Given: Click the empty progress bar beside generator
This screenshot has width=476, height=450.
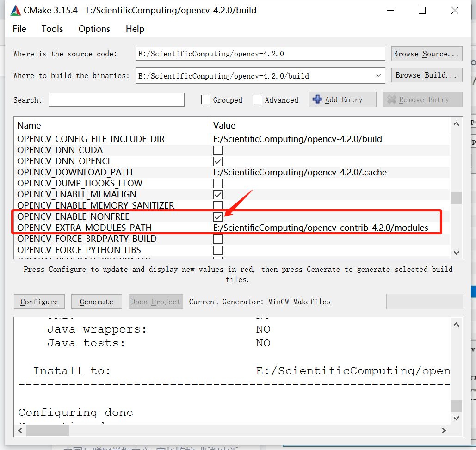Looking at the screenshot, I should tap(424, 302).
